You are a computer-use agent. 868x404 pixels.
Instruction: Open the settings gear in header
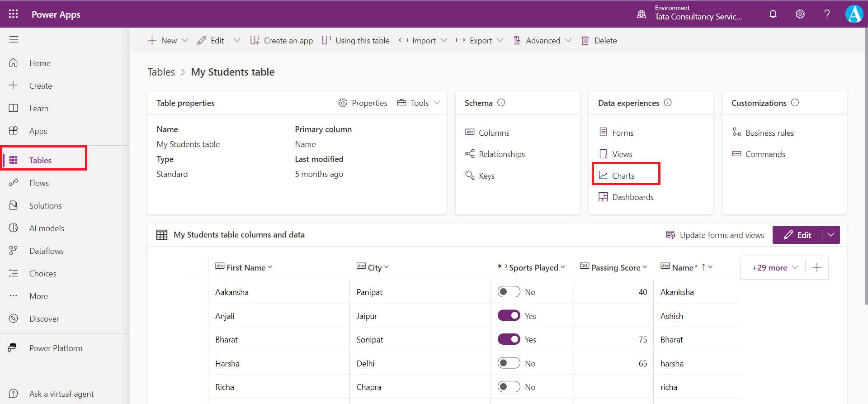point(800,14)
